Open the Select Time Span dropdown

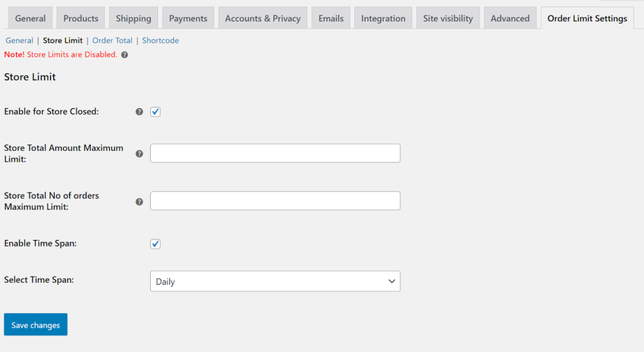click(275, 281)
